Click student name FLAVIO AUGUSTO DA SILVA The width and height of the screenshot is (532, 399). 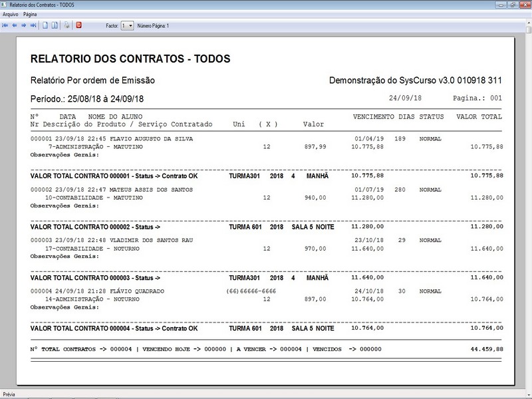[152, 139]
